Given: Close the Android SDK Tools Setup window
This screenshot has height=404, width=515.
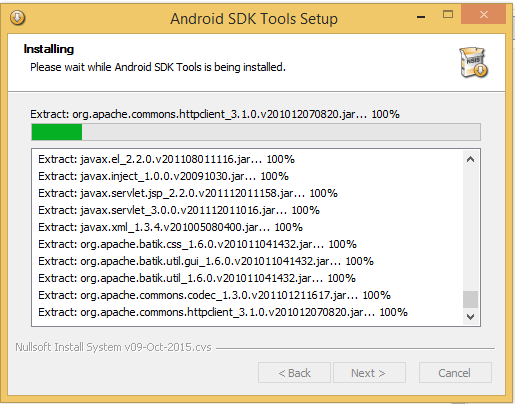Looking at the screenshot, I should pyautogui.click(x=483, y=14).
